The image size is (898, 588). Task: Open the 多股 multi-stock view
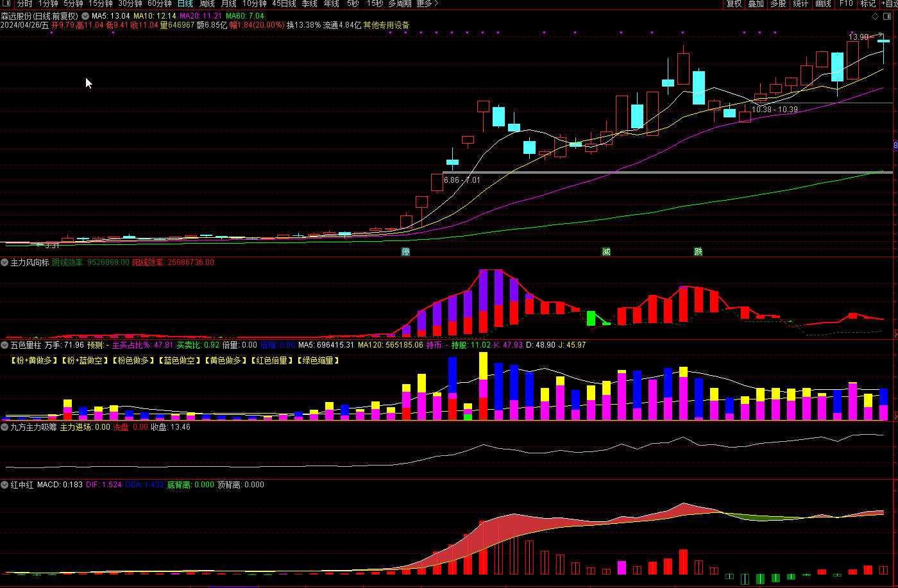[778, 4]
